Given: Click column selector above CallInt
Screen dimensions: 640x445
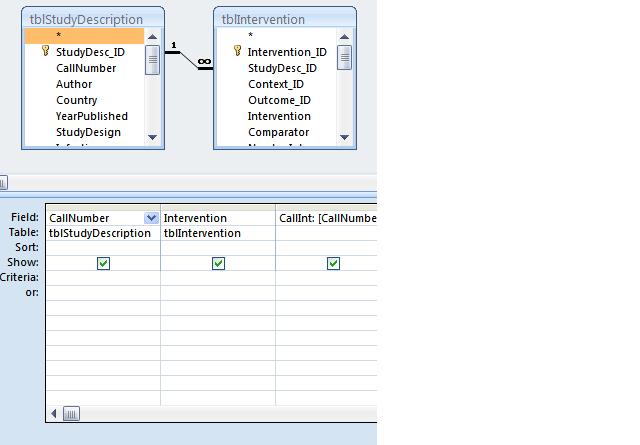Looking at the screenshot, I should [x=327, y=208].
